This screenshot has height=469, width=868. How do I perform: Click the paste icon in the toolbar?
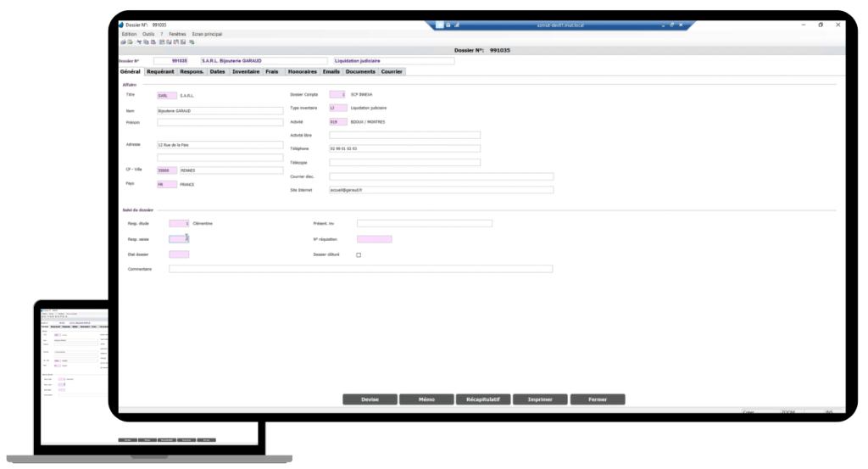[x=153, y=42]
